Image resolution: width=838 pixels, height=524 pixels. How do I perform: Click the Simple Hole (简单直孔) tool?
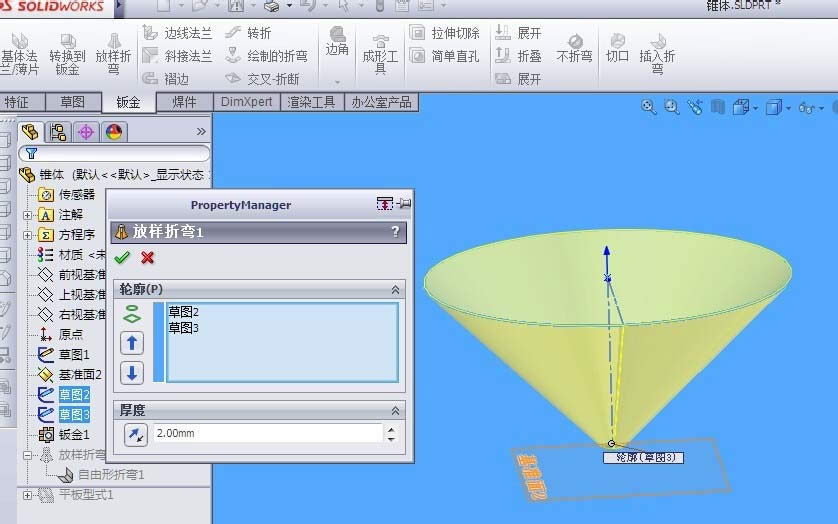445,56
